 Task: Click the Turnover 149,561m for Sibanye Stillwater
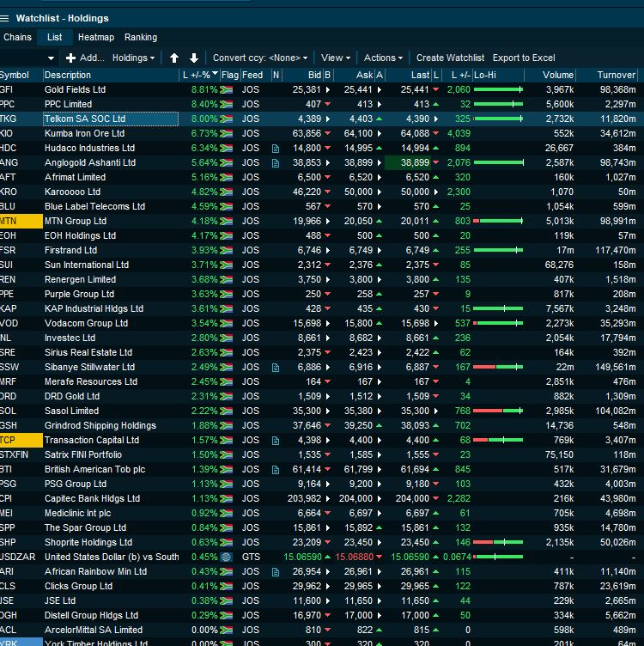[616, 367]
